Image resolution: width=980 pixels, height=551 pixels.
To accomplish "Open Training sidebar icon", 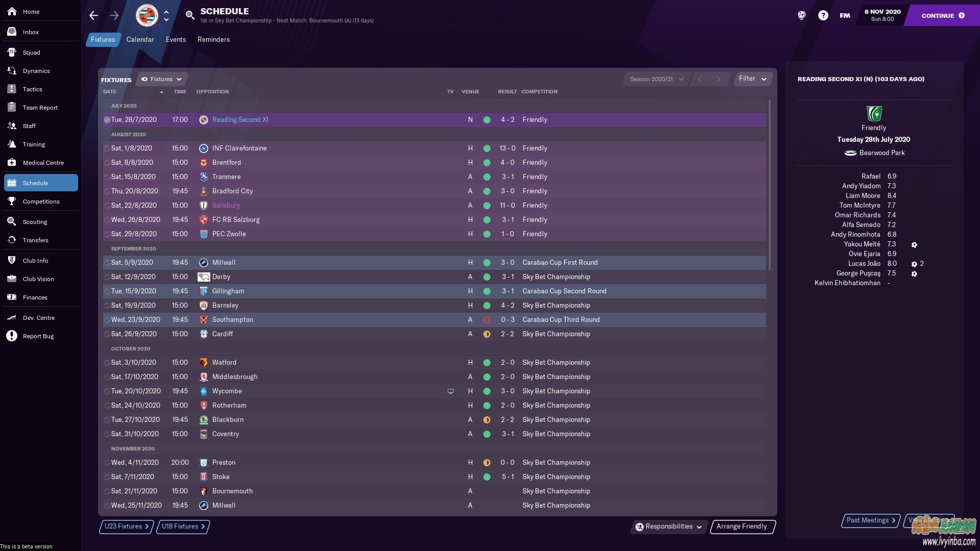I will coord(12,144).
